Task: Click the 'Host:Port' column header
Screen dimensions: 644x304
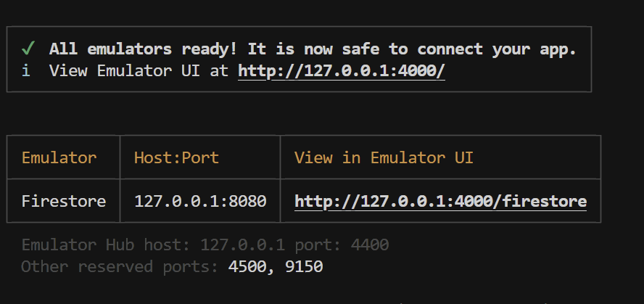Action: (x=176, y=157)
